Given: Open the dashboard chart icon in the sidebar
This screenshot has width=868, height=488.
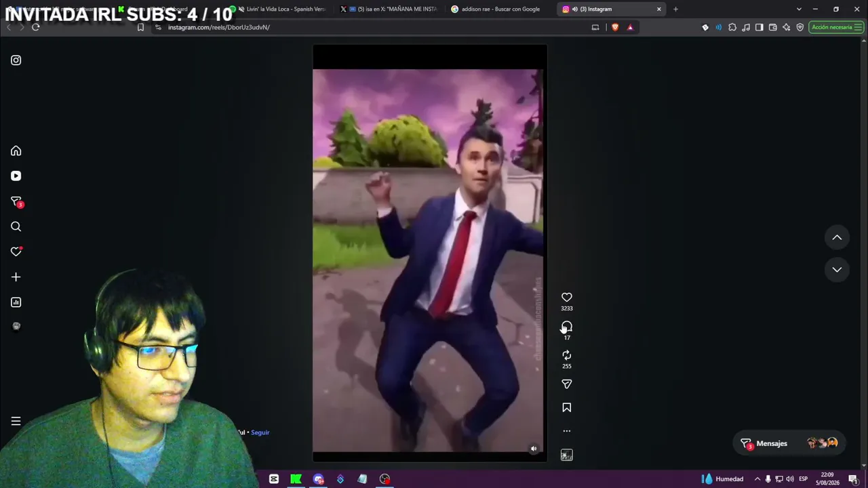Looking at the screenshot, I should point(16,302).
